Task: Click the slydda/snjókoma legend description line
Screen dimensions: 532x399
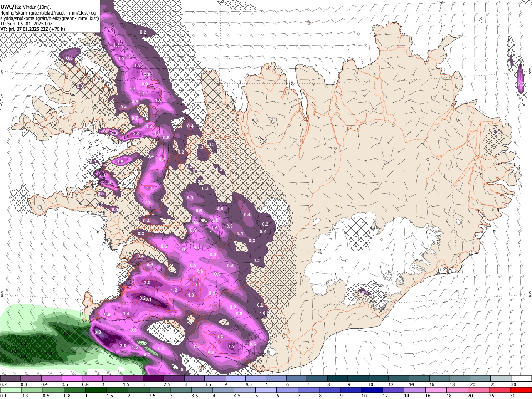Action: tap(49, 18)
